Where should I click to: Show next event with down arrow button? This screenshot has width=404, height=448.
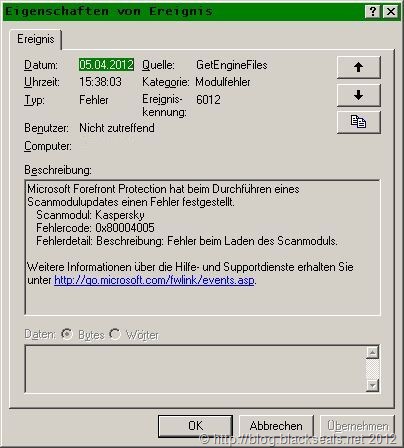click(x=359, y=95)
